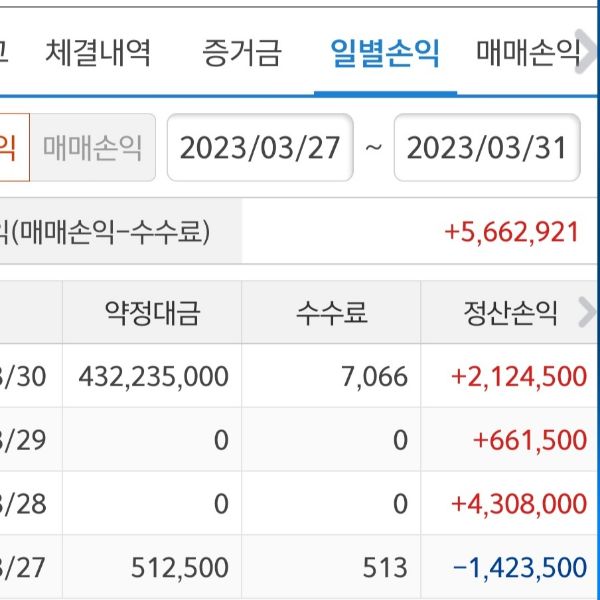Sort by the 약정대금 column header
This screenshot has height=600, width=600.
click(152, 314)
